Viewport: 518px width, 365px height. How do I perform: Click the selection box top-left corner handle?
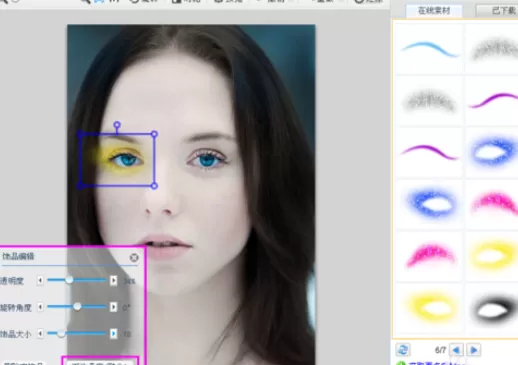(80, 134)
